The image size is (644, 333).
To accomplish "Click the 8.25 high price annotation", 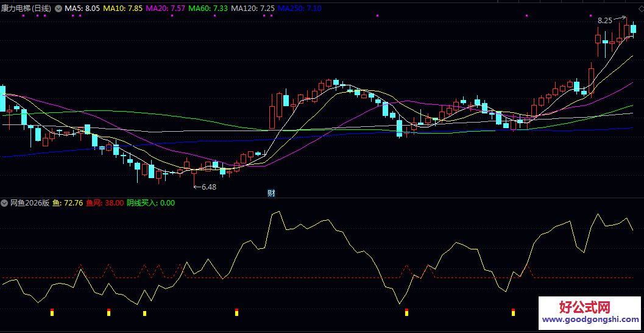I will point(604,20).
